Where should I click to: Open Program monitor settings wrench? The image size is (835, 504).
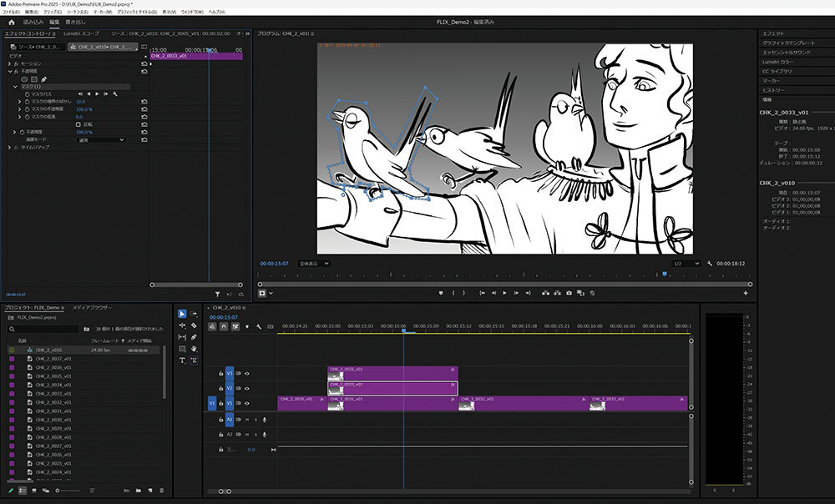click(709, 264)
